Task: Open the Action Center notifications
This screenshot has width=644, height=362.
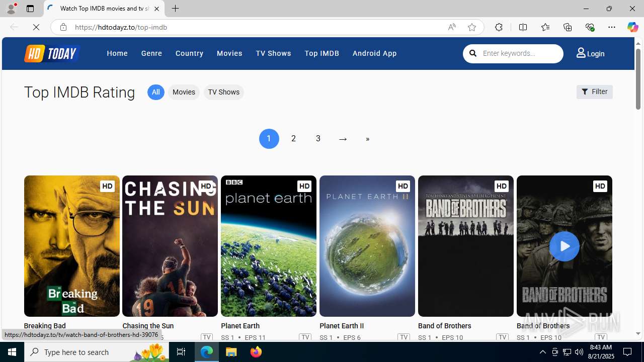Action: tap(627, 352)
